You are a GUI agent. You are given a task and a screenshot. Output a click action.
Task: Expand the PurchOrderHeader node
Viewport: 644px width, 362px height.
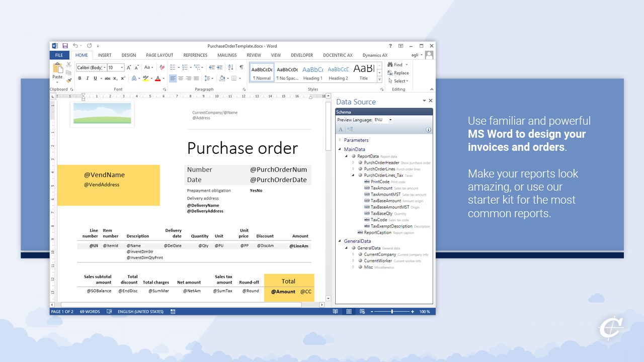coord(354,162)
